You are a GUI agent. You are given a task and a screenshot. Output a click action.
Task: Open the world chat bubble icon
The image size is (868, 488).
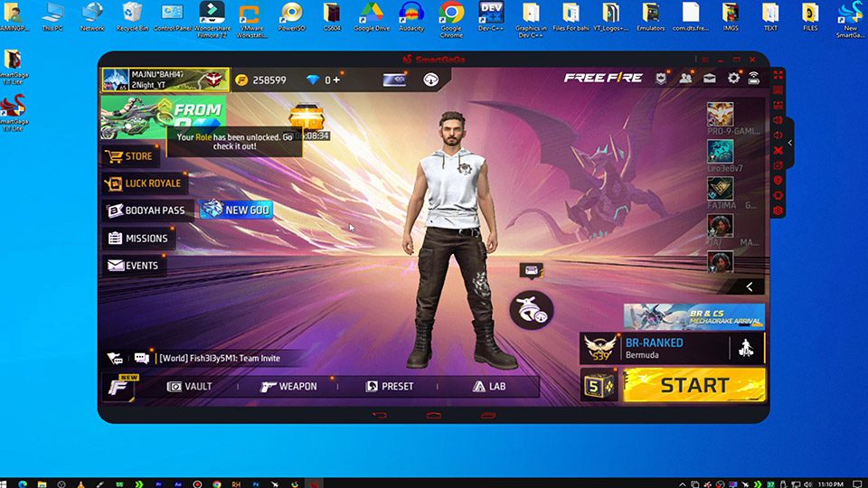(x=142, y=359)
